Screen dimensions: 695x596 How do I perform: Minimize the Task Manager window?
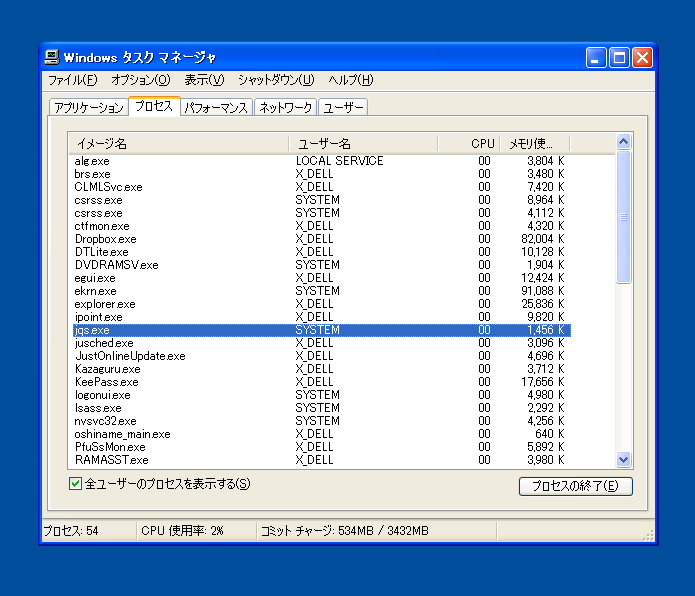[596, 58]
